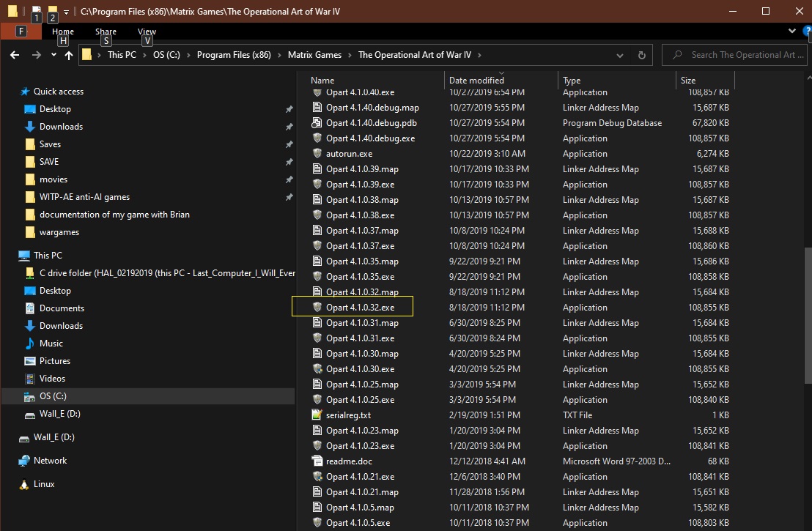Open the pinned Desktop folder under Quick access
812x531 pixels.
(55, 109)
